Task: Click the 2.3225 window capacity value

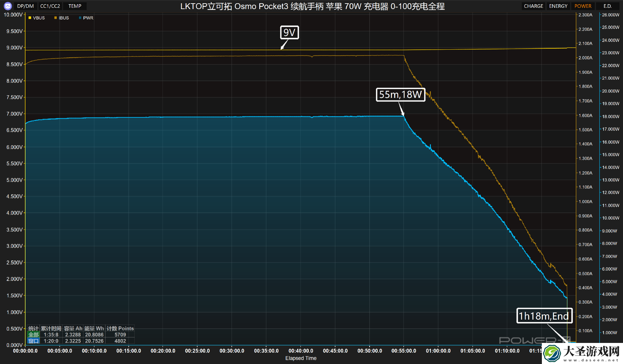Action: pos(73,341)
